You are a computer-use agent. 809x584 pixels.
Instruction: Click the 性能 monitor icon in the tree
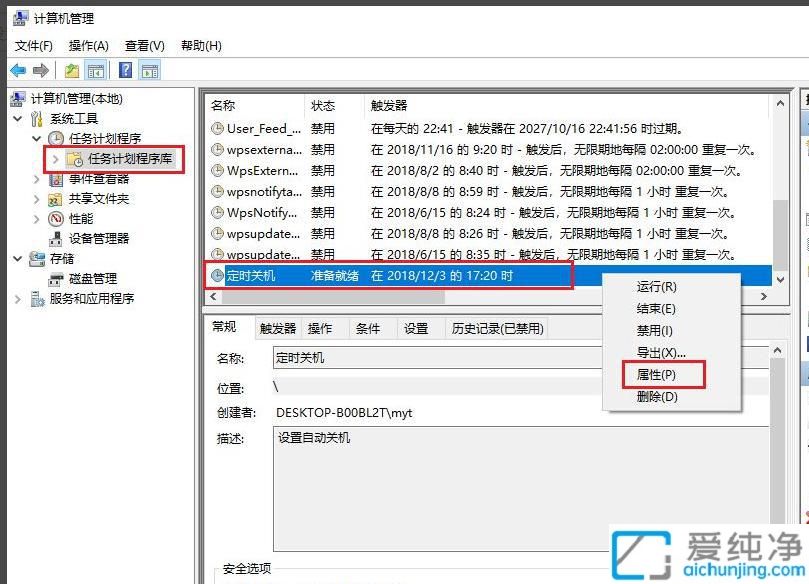[56, 218]
